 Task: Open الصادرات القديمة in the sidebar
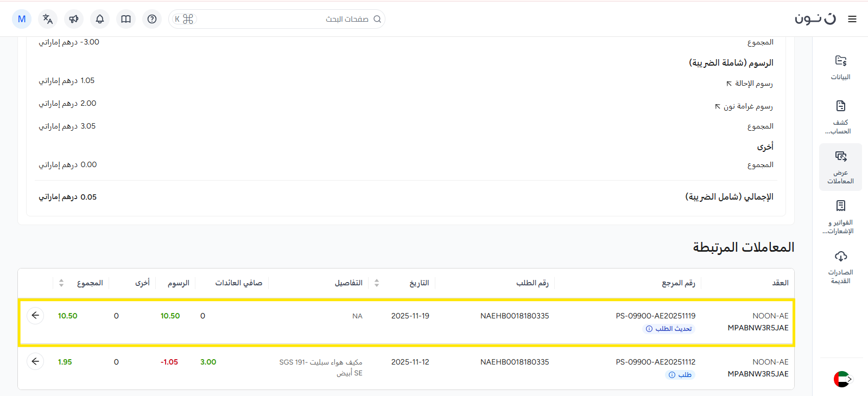(x=840, y=267)
